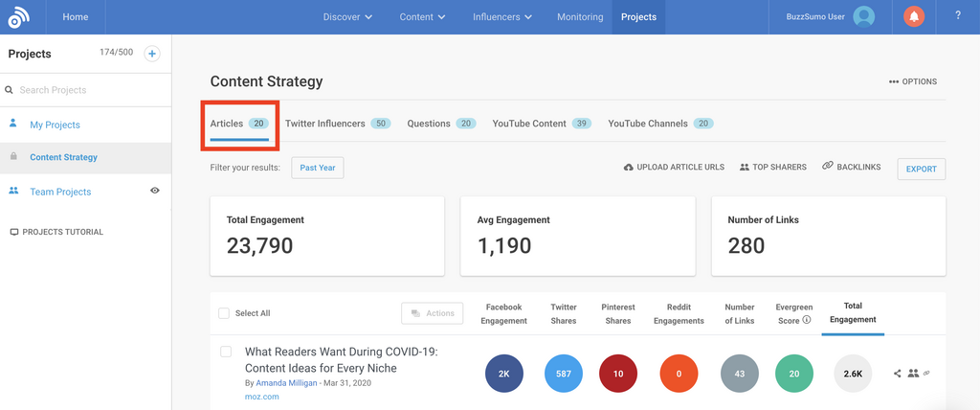
Task: Toggle Team Projects visibility eye
Action: click(x=155, y=191)
